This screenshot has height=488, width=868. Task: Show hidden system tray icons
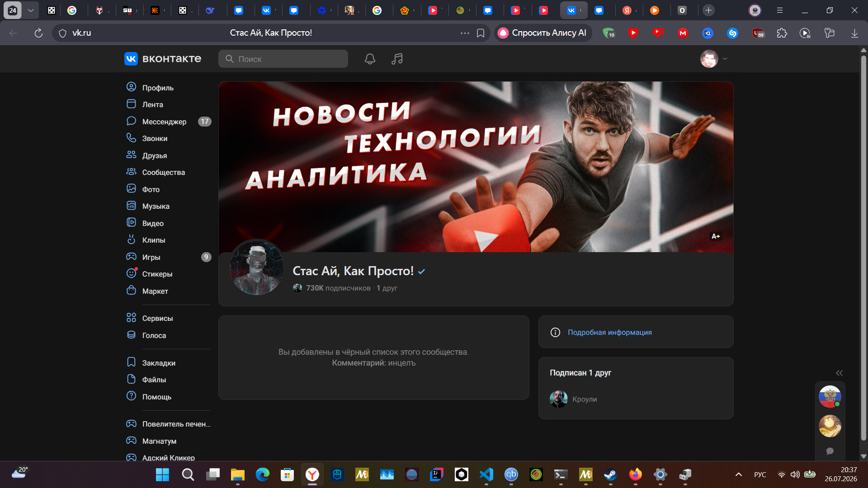[x=738, y=474]
